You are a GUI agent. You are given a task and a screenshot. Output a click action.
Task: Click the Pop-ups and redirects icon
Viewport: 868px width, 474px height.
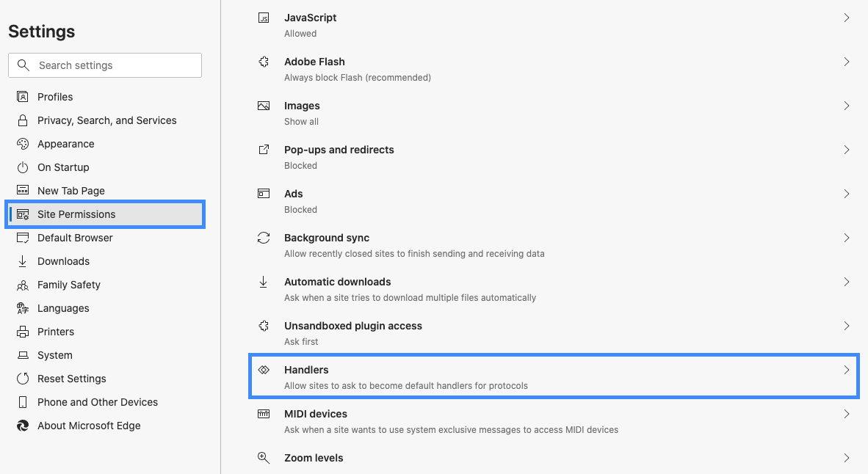263,148
